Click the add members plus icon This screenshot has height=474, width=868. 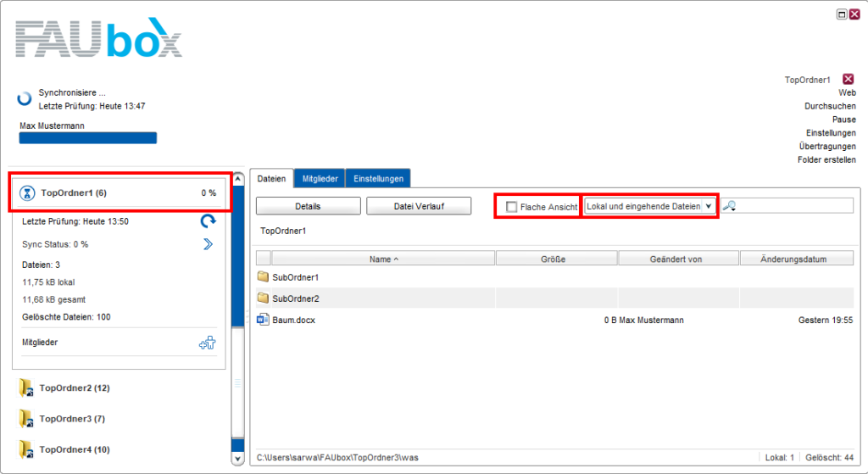click(207, 343)
